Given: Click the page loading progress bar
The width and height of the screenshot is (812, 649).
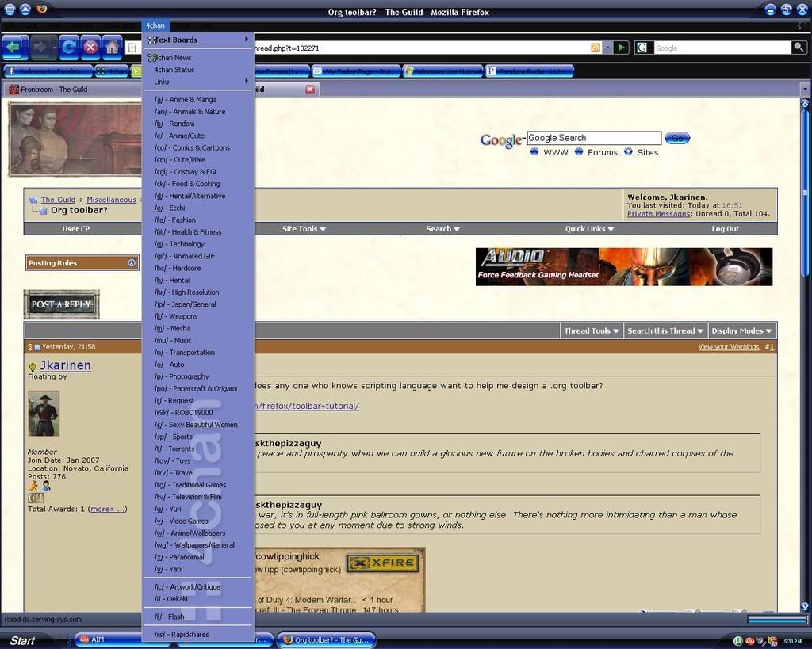Looking at the screenshot, I should pyautogui.click(x=777, y=620).
